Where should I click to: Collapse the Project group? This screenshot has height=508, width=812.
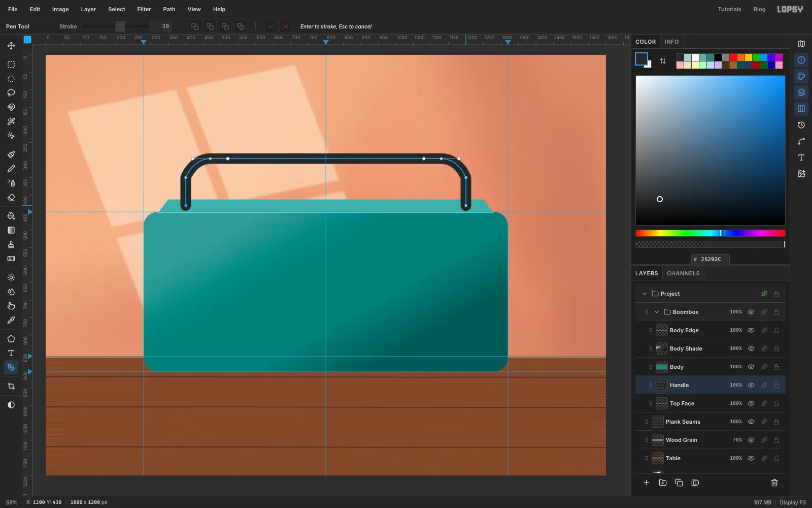[x=645, y=294]
